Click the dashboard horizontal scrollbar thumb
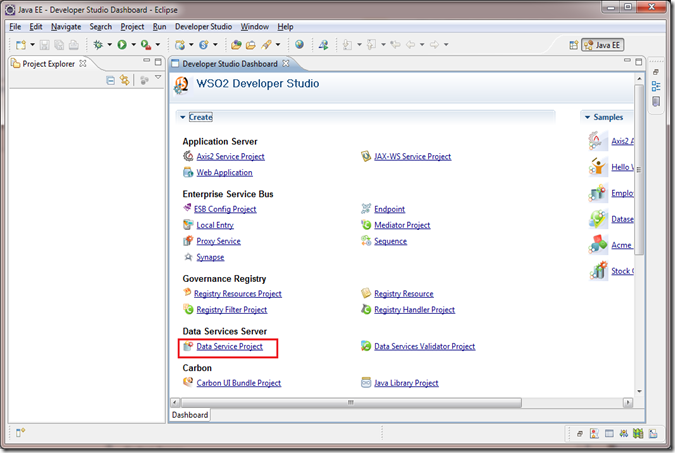Image resolution: width=675 pixels, height=453 pixels. (x=351, y=403)
